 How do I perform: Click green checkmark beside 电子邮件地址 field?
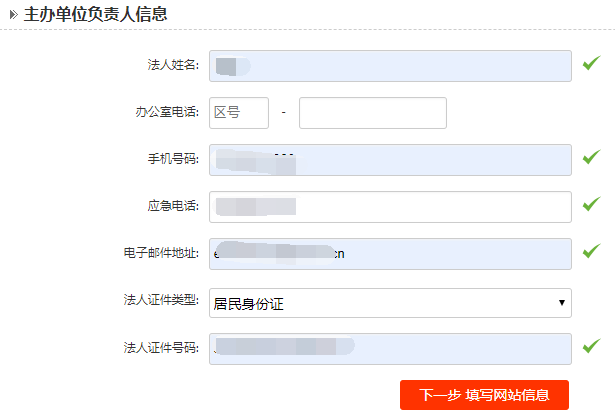pos(591,251)
